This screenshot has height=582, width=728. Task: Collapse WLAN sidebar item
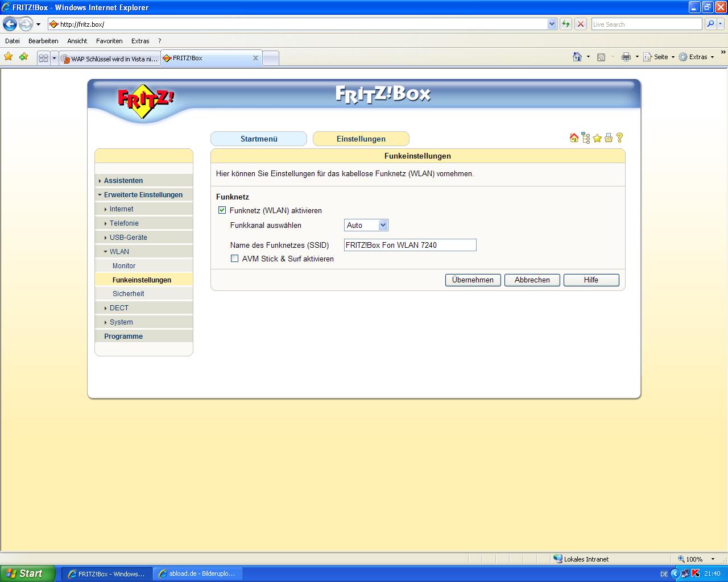[x=143, y=251]
